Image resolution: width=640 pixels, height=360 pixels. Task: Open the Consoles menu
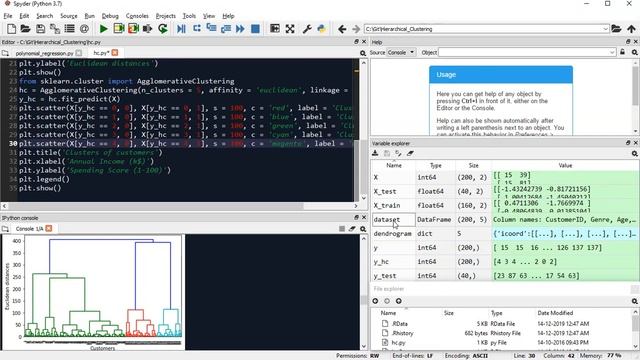point(137,16)
